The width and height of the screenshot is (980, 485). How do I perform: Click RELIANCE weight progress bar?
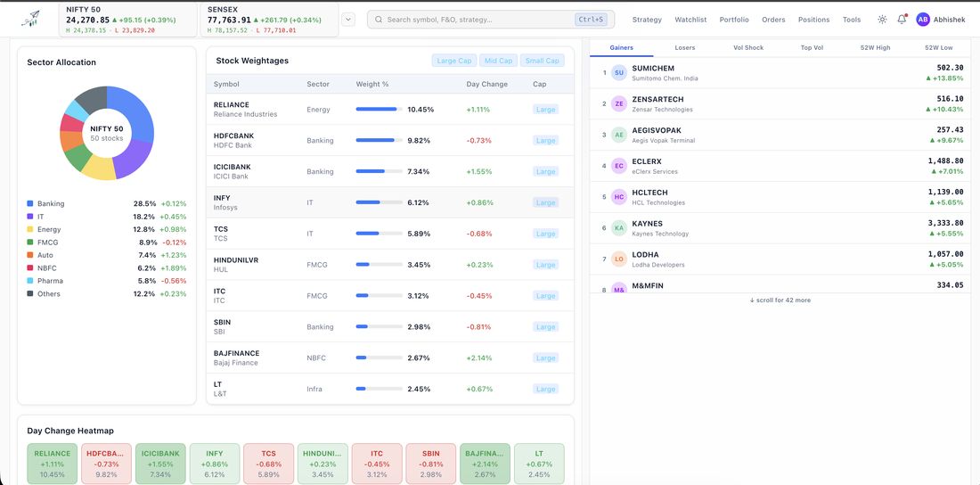pyautogui.click(x=380, y=110)
